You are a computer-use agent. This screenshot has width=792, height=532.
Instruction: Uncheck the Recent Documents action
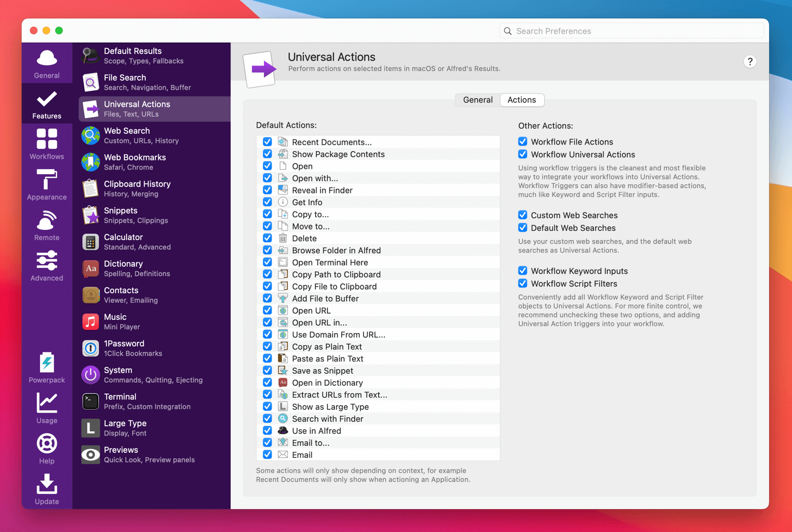point(268,142)
